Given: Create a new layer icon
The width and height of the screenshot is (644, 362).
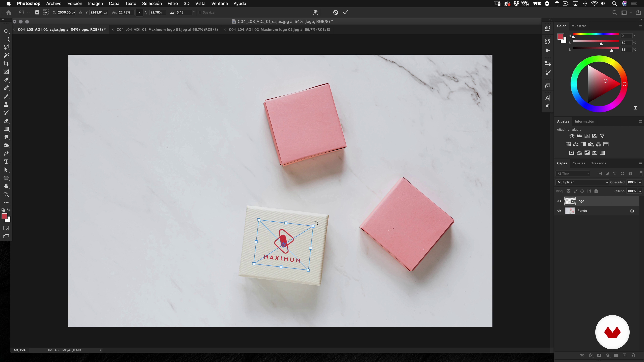Looking at the screenshot, I should 625,355.
